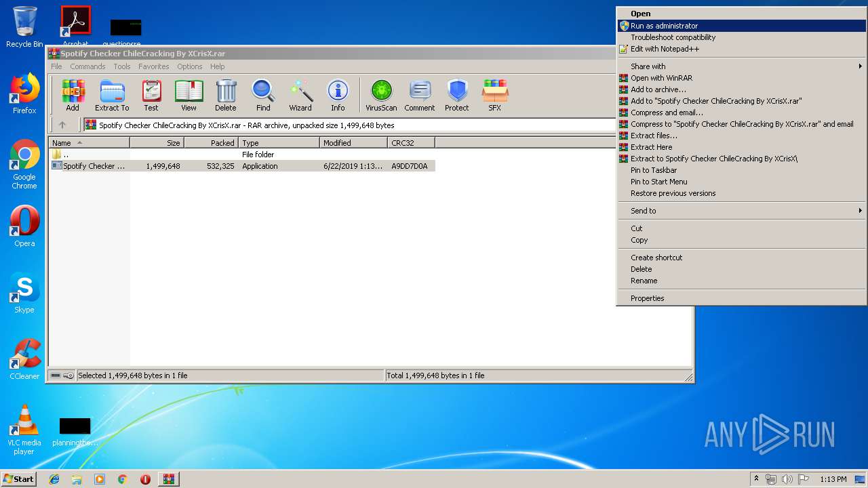Screen dimensions: 868x488
Task: Click the Delete trash can icon
Action: [x=226, y=95]
